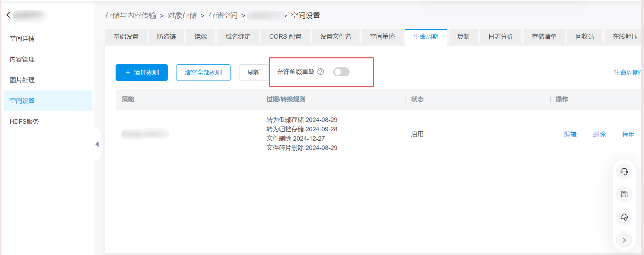Viewport: 644px width, 255px height.
Task: Switch to the 设置文件名 tab
Action: point(336,37)
